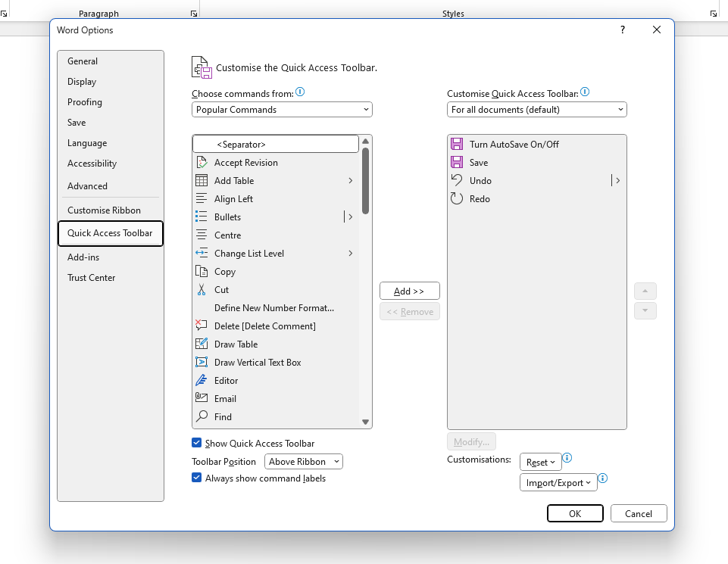Image resolution: width=728 pixels, height=564 pixels.
Task: Click the Delete Comment icon
Action: (x=202, y=326)
